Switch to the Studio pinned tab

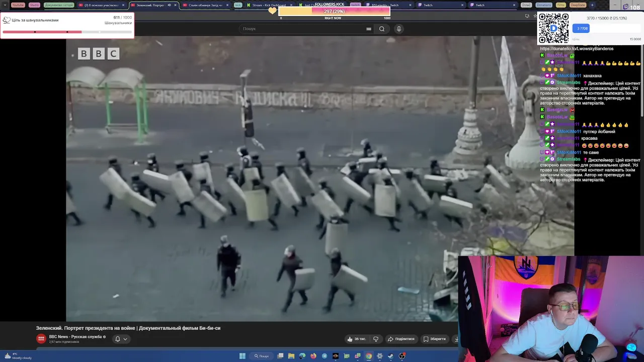tap(34, 5)
